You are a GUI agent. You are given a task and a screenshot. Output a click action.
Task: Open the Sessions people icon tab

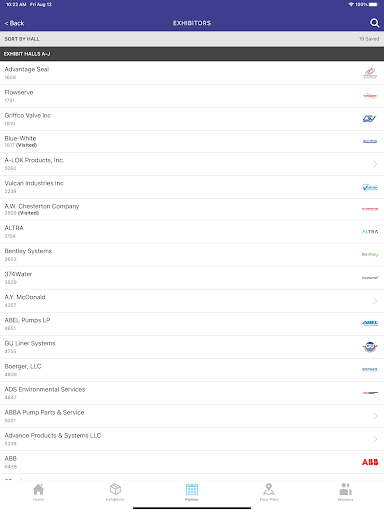pos(345,489)
